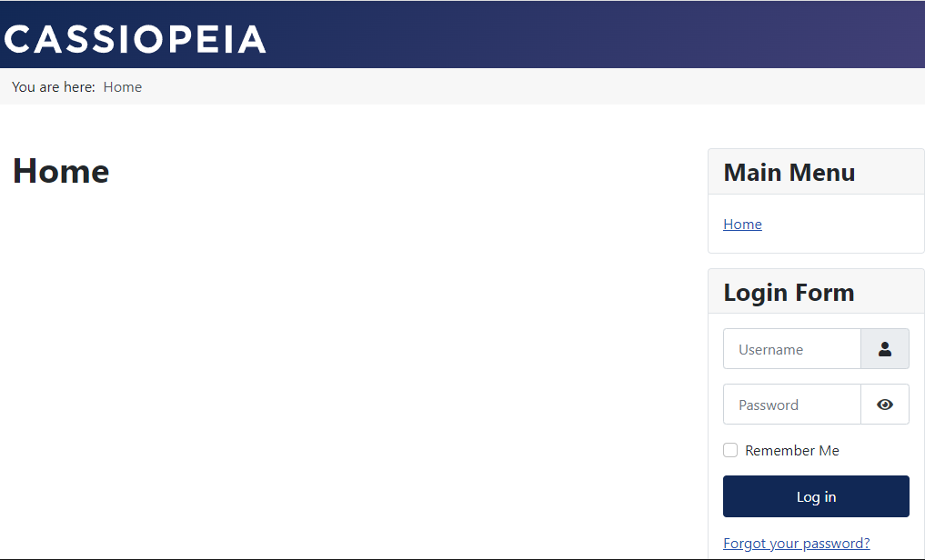Screen dimensions: 925x560
Task: Click the Login Form module title
Action: (789, 293)
